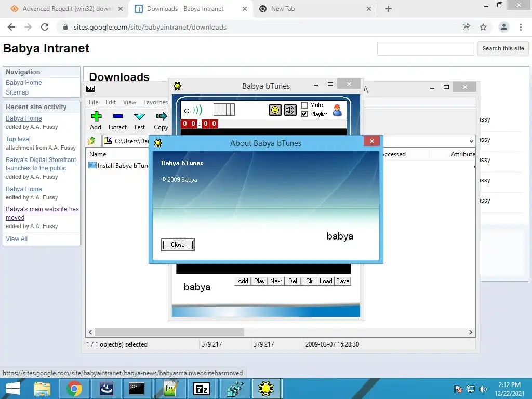Open the Windows Start button
532x399 pixels.
[x=13, y=389]
